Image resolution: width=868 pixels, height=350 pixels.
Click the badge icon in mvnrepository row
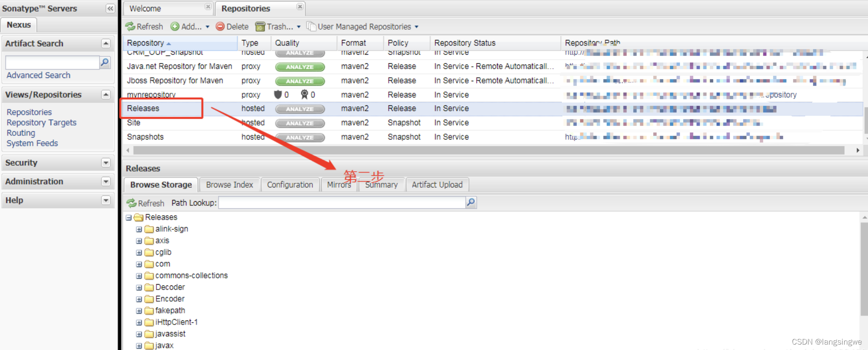[305, 95]
